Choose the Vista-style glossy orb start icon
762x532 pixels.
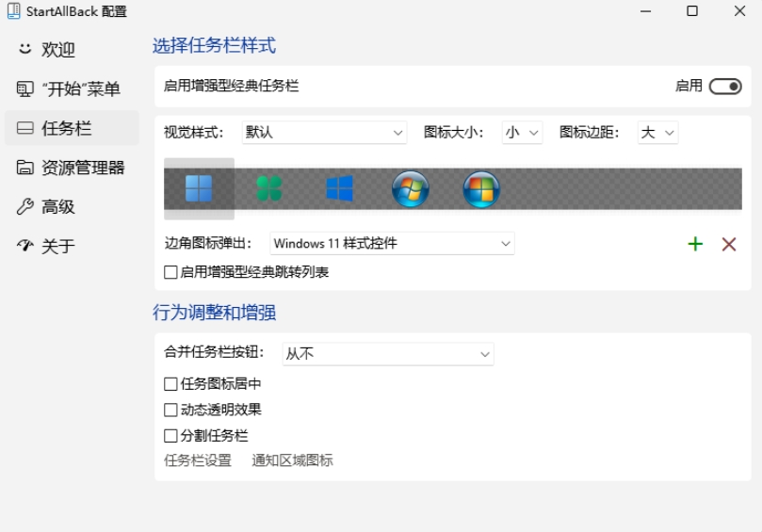coord(481,188)
